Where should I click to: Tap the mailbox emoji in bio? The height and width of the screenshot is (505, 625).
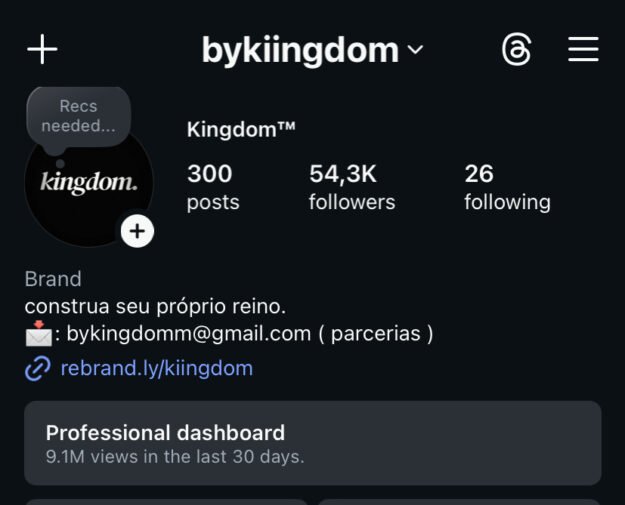pyautogui.click(x=37, y=334)
